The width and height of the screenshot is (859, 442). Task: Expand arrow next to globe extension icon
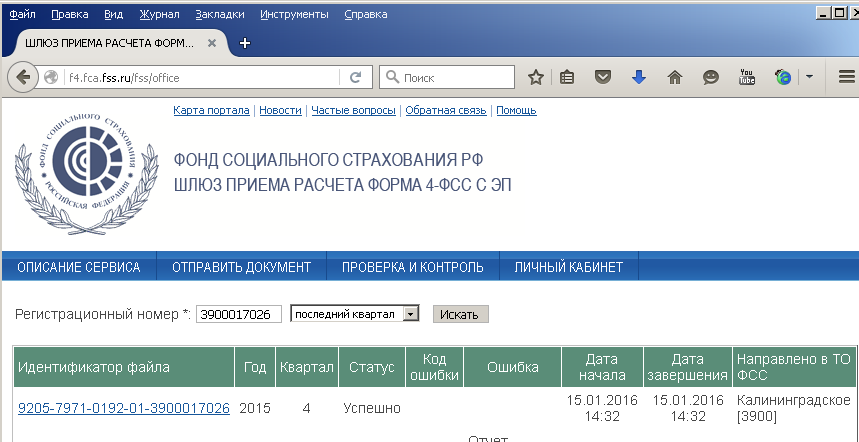click(x=809, y=77)
